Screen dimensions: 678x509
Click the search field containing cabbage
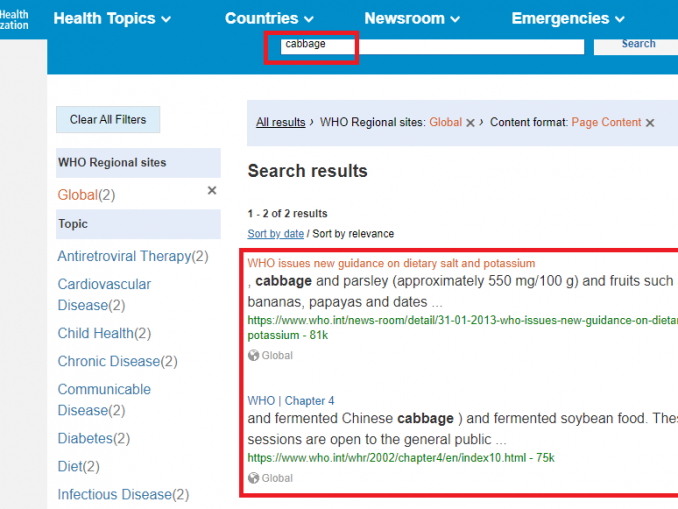432,45
